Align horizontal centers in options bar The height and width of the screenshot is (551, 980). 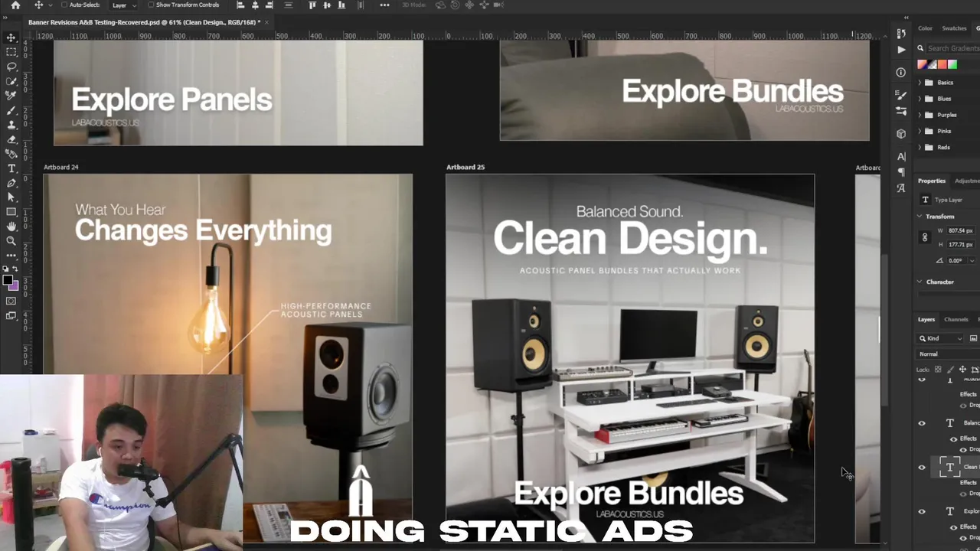(x=255, y=5)
